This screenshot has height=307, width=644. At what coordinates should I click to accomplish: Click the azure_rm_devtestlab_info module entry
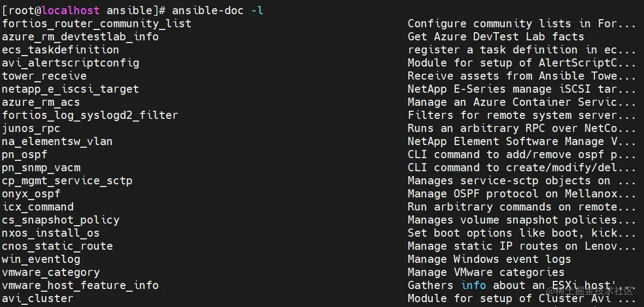(80, 37)
